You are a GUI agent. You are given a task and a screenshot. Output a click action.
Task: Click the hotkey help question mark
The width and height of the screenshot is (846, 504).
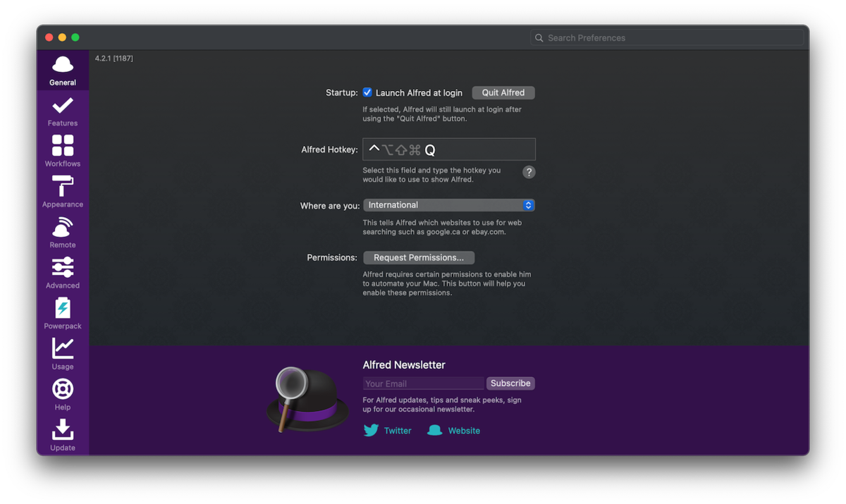point(529,172)
